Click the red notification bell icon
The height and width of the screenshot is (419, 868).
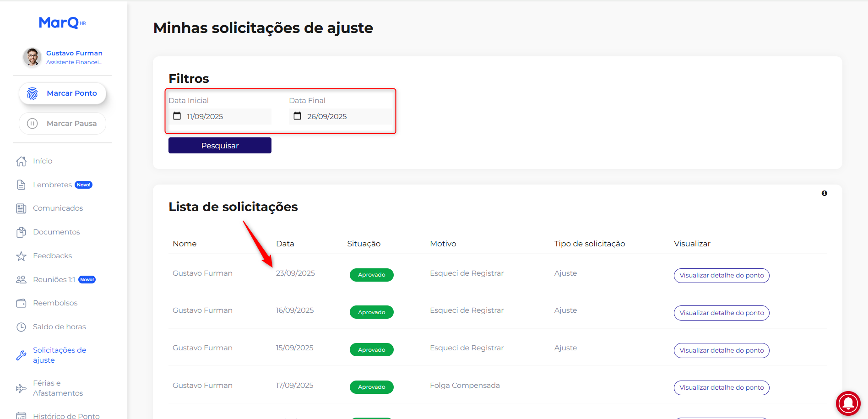pyautogui.click(x=848, y=403)
